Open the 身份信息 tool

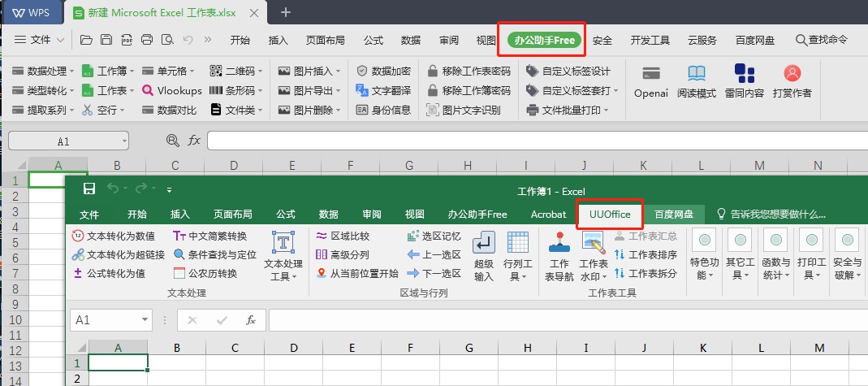[383, 110]
